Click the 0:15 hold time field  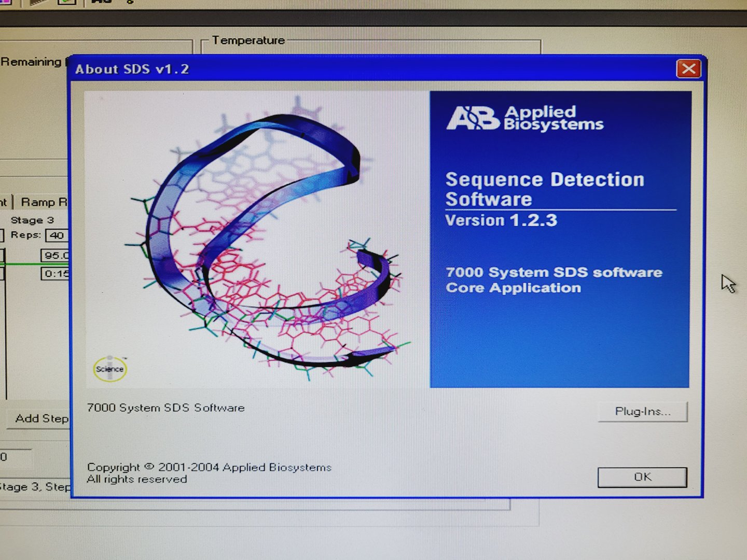55,274
